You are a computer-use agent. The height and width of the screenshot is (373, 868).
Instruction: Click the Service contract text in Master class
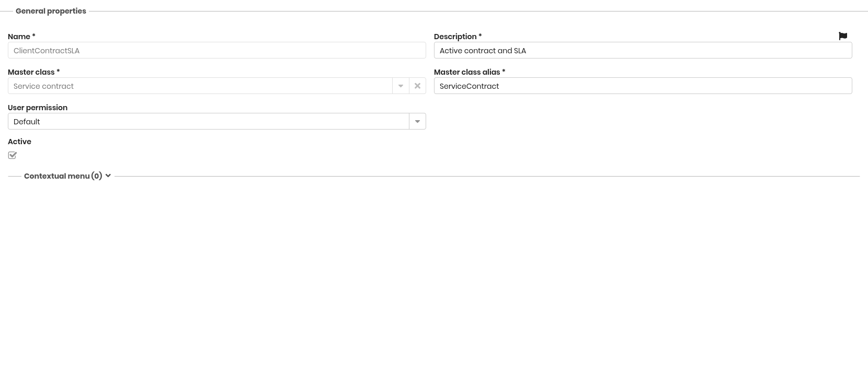click(x=44, y=86)
